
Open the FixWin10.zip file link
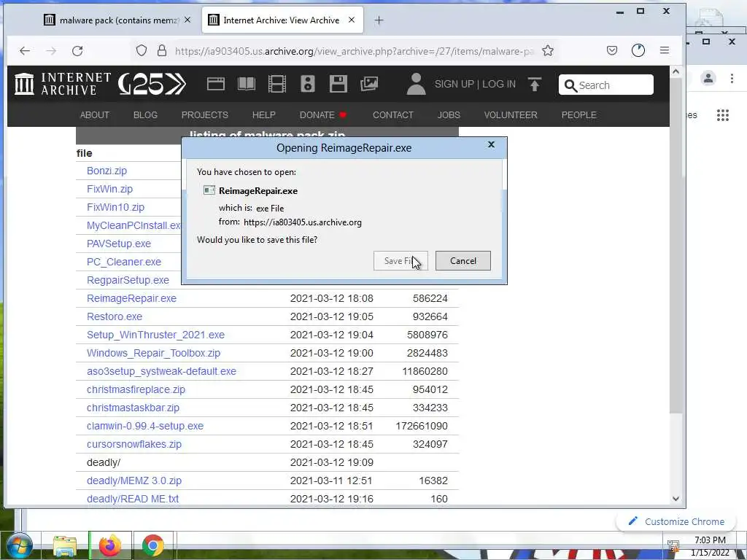tap(115, 206)
